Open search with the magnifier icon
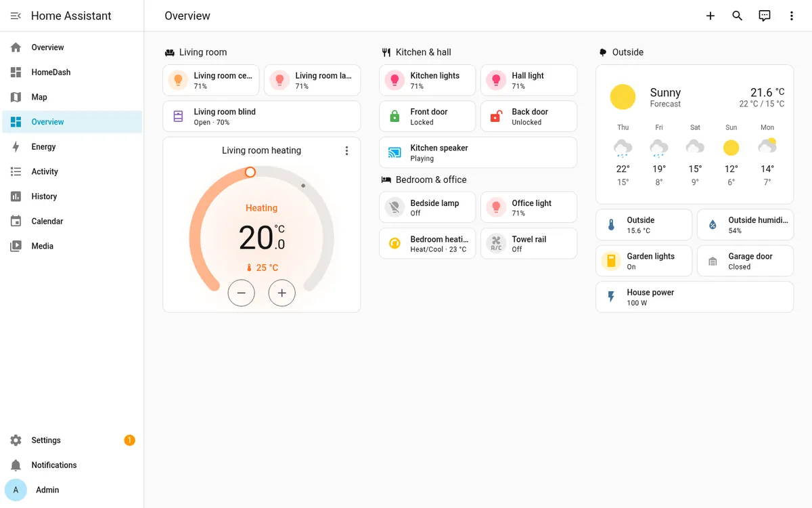The height and width of the screenshot is (508, 812). pos(738,16)
